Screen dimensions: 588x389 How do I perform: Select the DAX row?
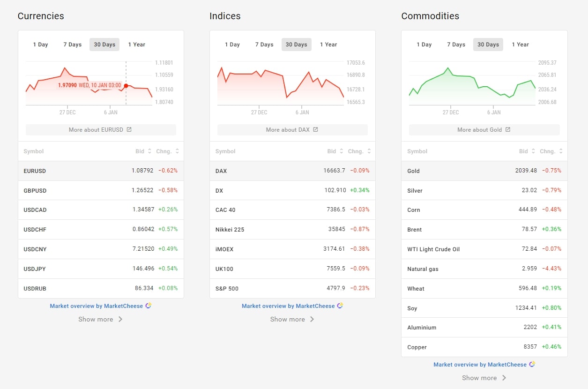coord(292,171)
